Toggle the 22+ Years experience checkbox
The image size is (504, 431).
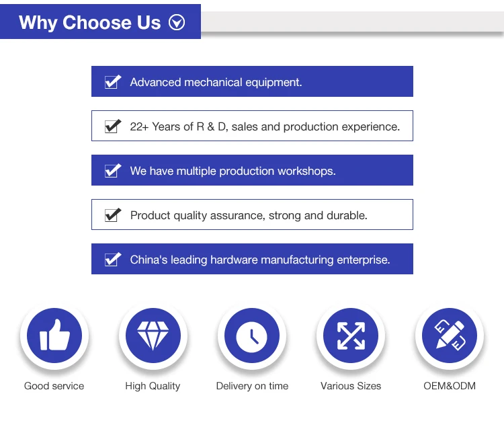112,126
